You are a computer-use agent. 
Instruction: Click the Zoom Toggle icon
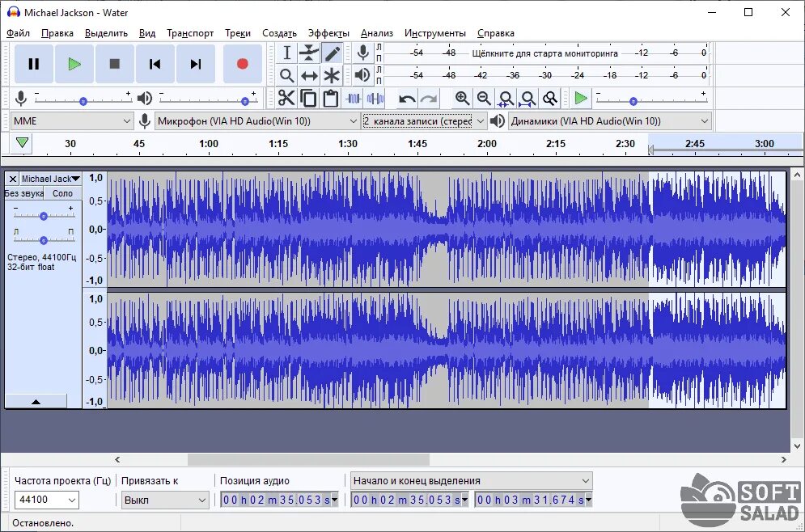click(550, 98)
